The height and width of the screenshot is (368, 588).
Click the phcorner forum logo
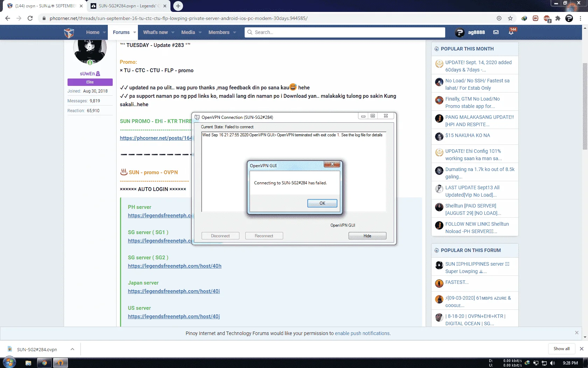[x=69, y=33]
